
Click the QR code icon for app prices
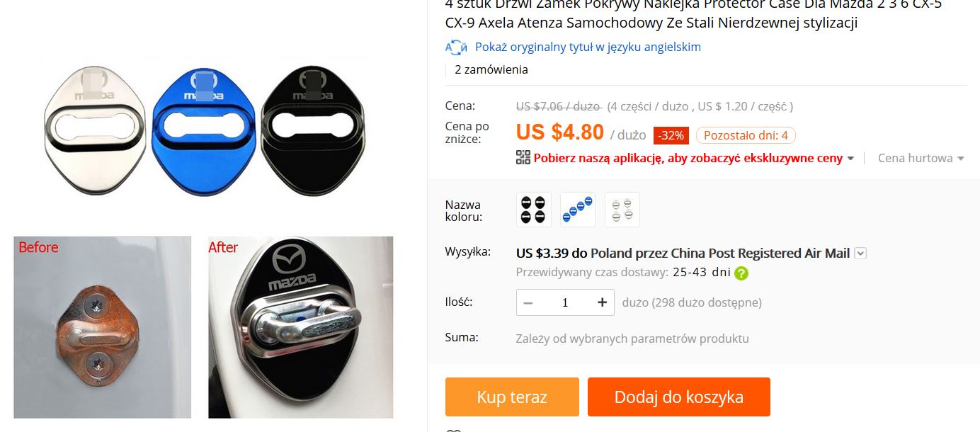pyautogui.click(x=523, y=158)
